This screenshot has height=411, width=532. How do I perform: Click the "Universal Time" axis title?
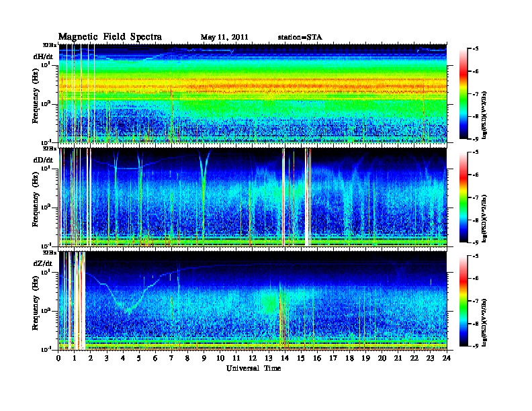point(253,368)
